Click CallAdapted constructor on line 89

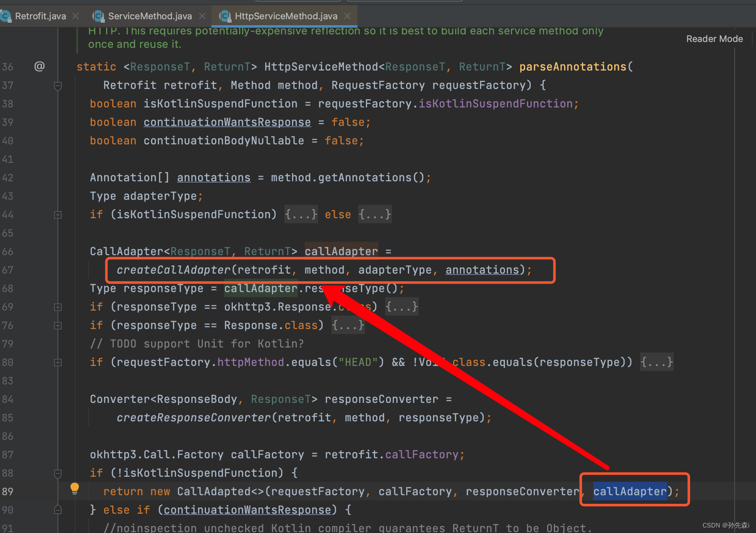(x=214, y=491)
